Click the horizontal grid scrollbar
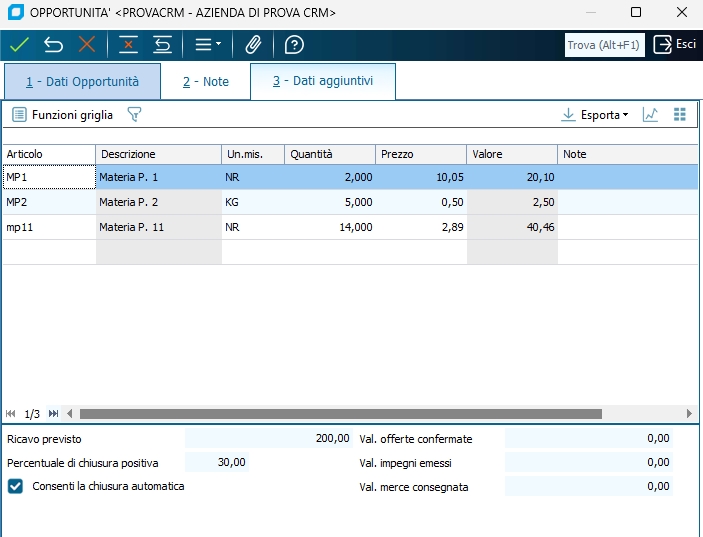Screen dimensions: 703x537 click(340, 414)
